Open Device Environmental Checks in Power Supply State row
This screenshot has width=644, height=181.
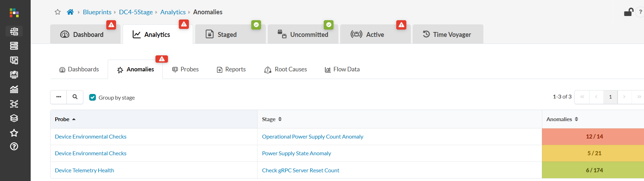point(91,154)
